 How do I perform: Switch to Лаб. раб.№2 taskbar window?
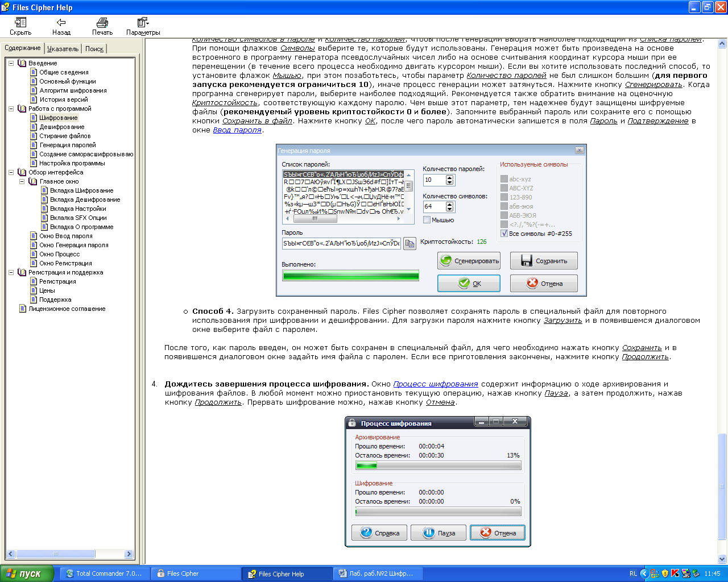pyautogui.click(x=379, y=573)
